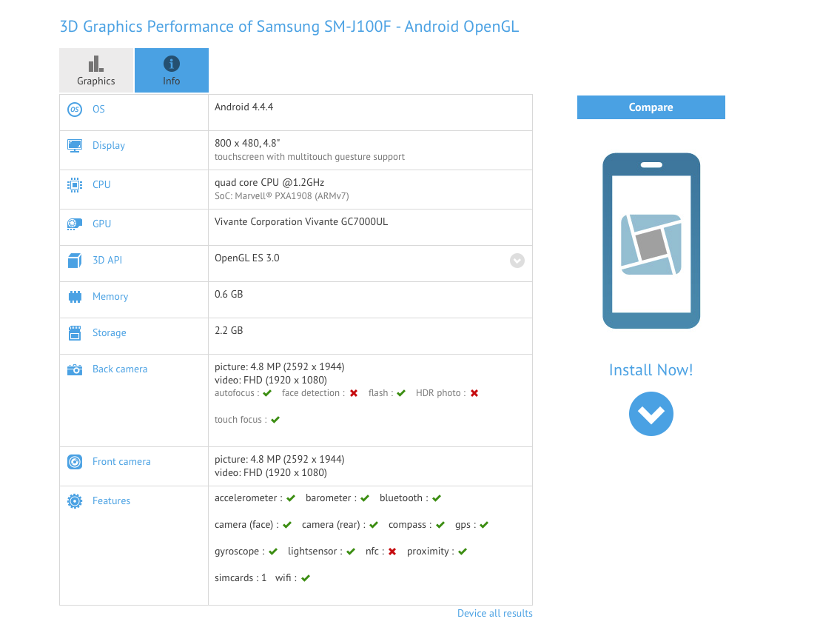
Task: Click the 800 x 480 display value
Action: [247, 143]
